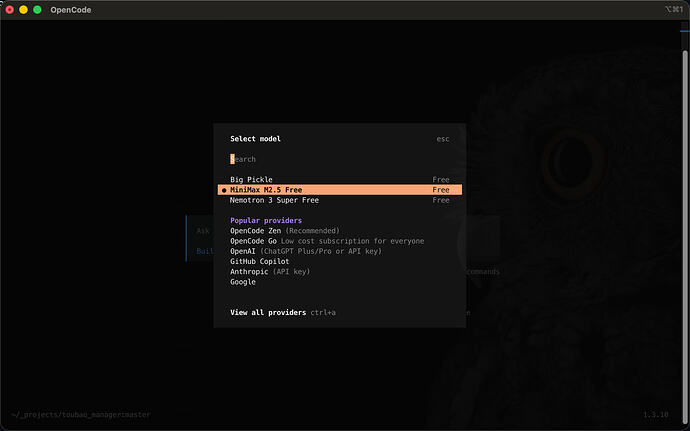
Task: Click the yellow minimize window button
Action: click(x=23, y=10)
